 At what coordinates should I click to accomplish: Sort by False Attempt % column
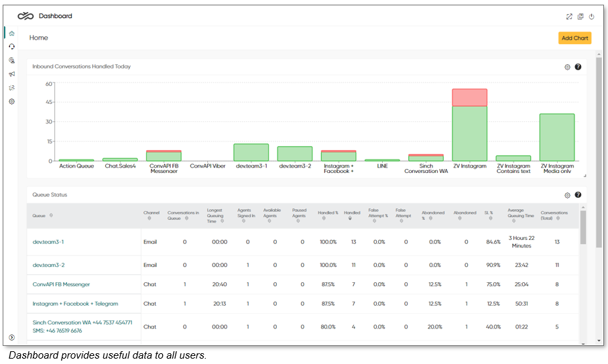374,221
